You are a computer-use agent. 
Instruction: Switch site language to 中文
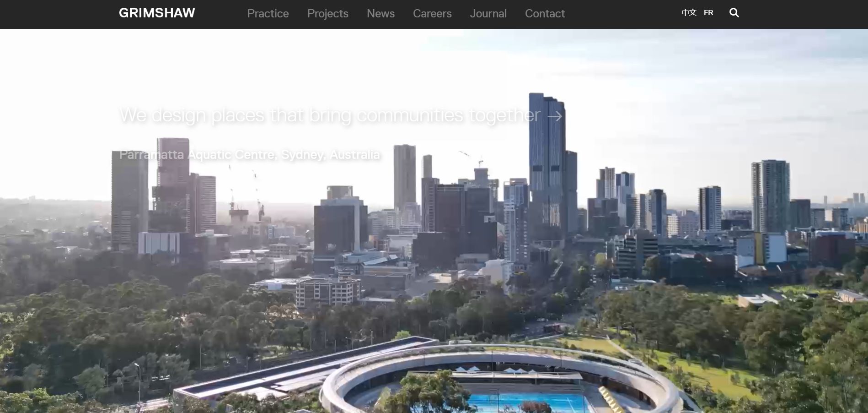[689, 13]
